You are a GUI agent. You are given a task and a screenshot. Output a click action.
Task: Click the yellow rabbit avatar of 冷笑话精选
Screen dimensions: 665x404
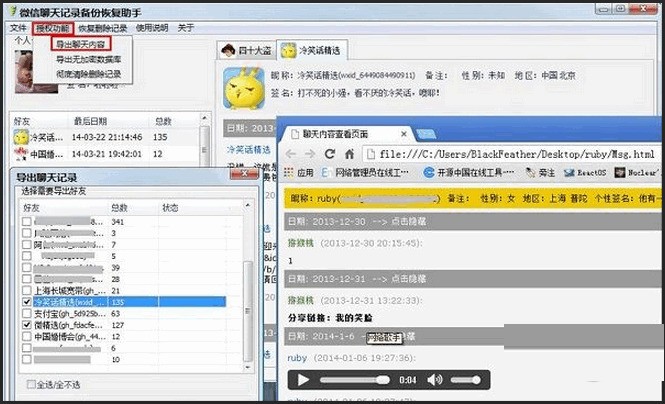pos(243,88)
